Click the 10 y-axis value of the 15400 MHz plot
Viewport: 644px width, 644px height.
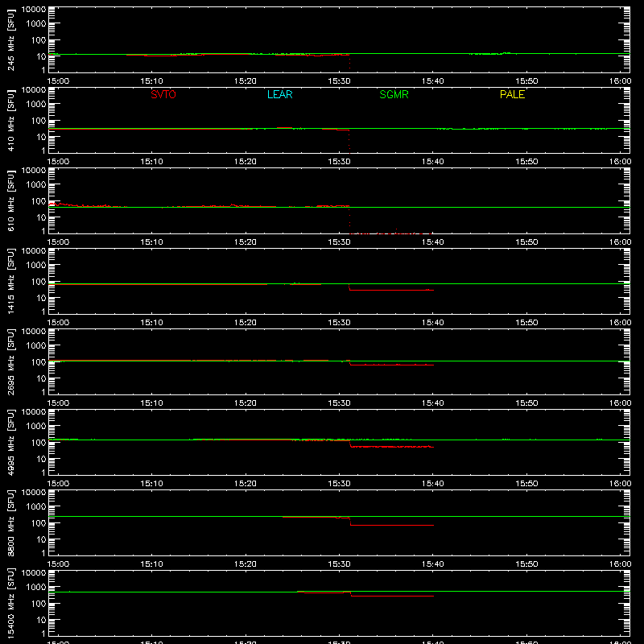[41, 620]
